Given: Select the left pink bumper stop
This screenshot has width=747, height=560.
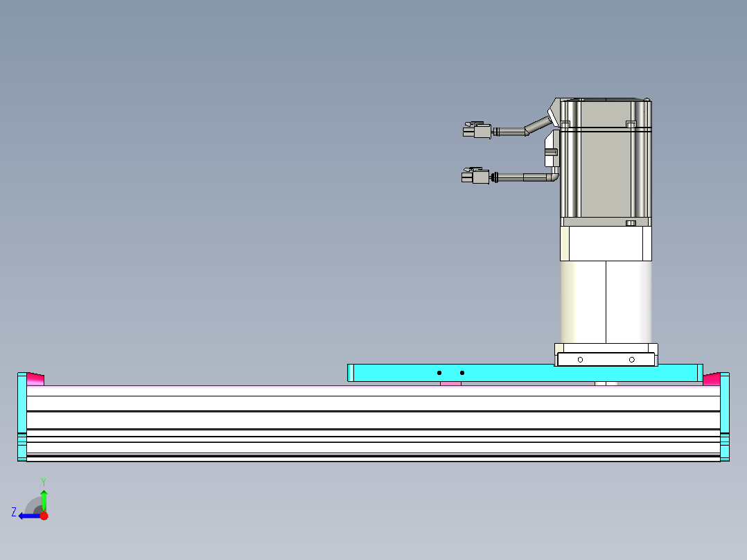Looking at the screenshot, I should point(35,379).
